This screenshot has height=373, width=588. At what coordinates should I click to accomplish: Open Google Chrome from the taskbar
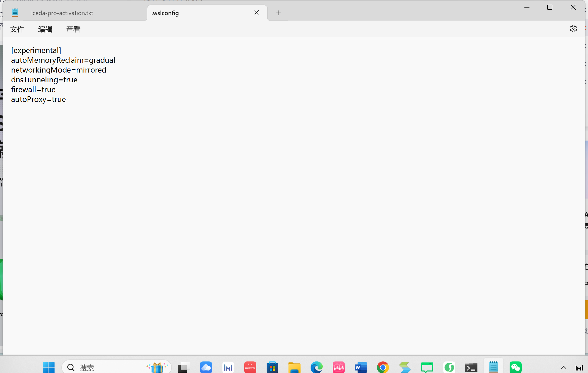tap(383, 367)
